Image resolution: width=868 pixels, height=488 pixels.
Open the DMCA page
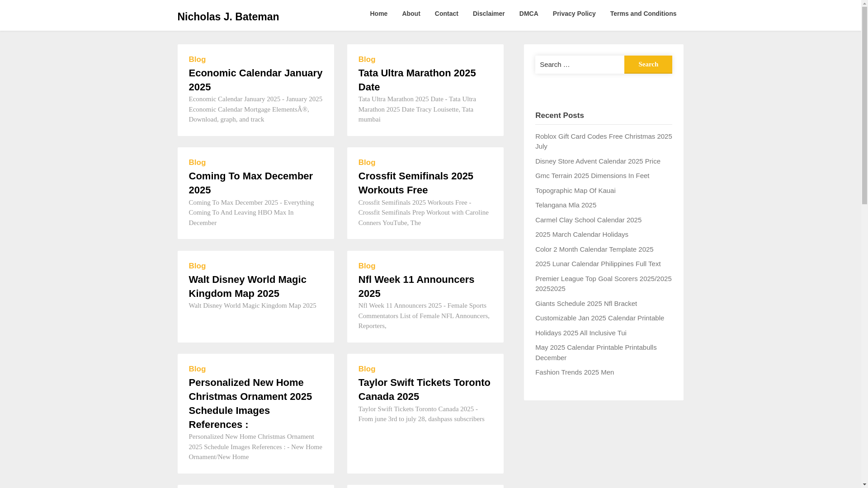pyautogui.click(x=528, y=14)
